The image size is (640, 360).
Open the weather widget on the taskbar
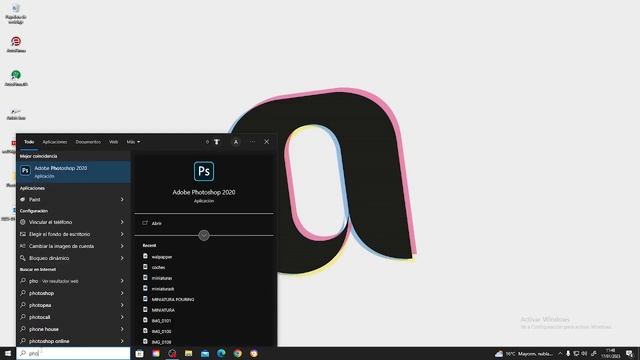pos(524,353)
